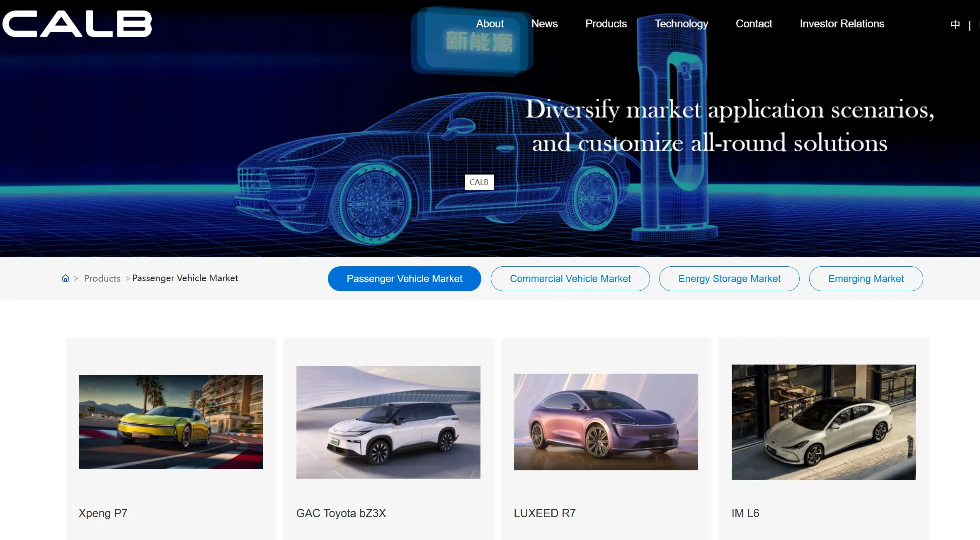Click the GAC Toyota bZ3X title

[341, 513]
